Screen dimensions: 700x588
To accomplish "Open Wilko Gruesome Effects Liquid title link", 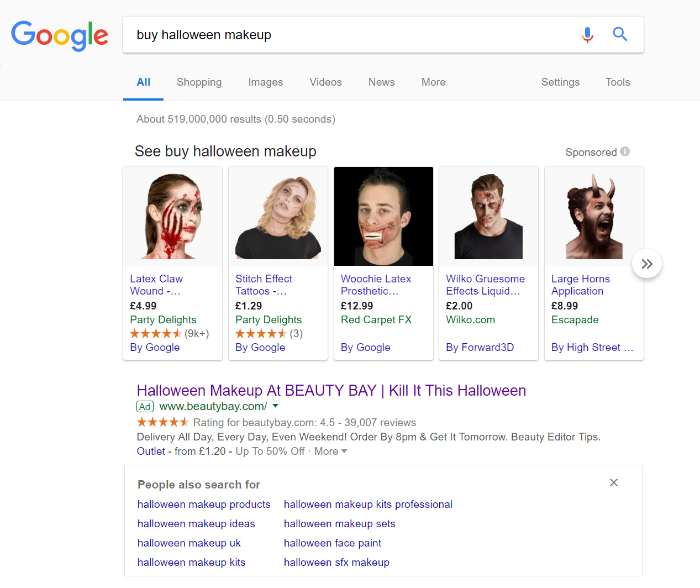I will [485, 285].
